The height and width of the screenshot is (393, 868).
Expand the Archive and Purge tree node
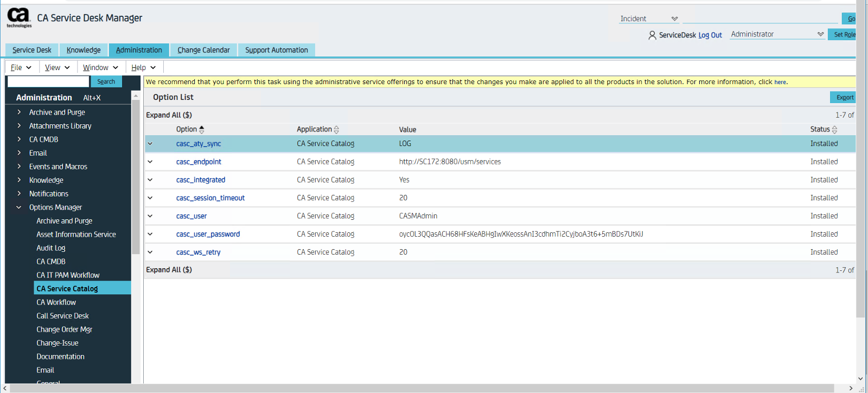(x=19, y=112)
